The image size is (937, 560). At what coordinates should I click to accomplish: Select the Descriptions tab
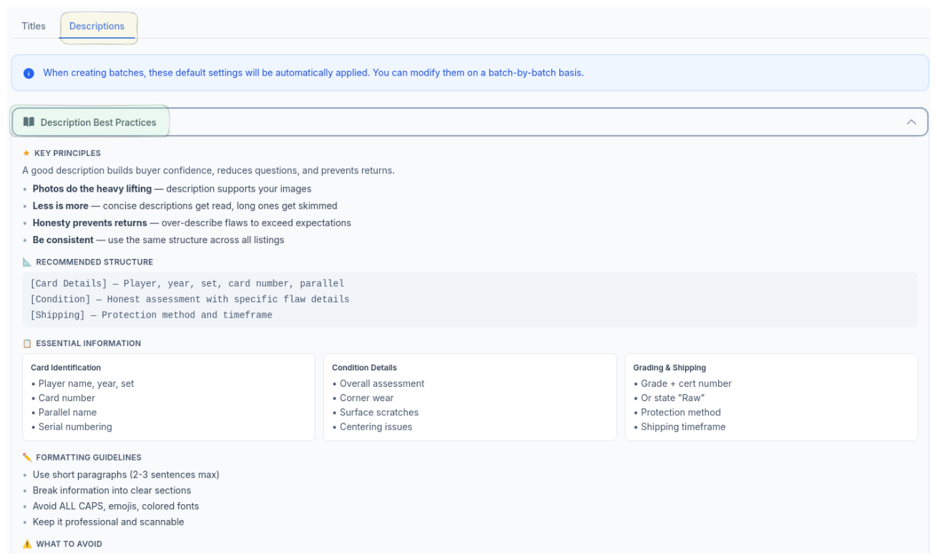coord(97,26)
